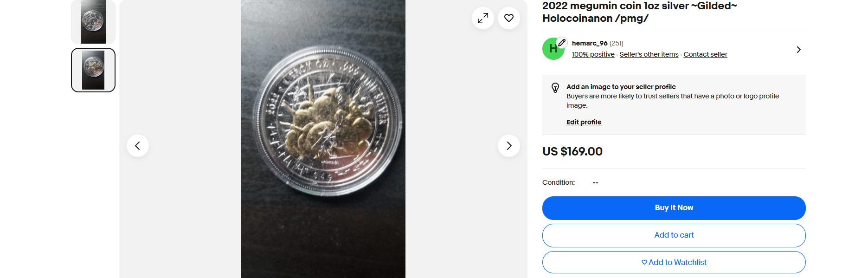Click the Buy It Now button
868x278 pixels.
tap(674, 208)
